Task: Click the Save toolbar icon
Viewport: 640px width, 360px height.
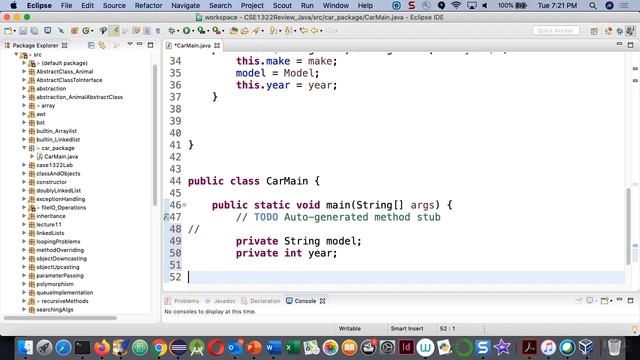Action: click(23, 31)
